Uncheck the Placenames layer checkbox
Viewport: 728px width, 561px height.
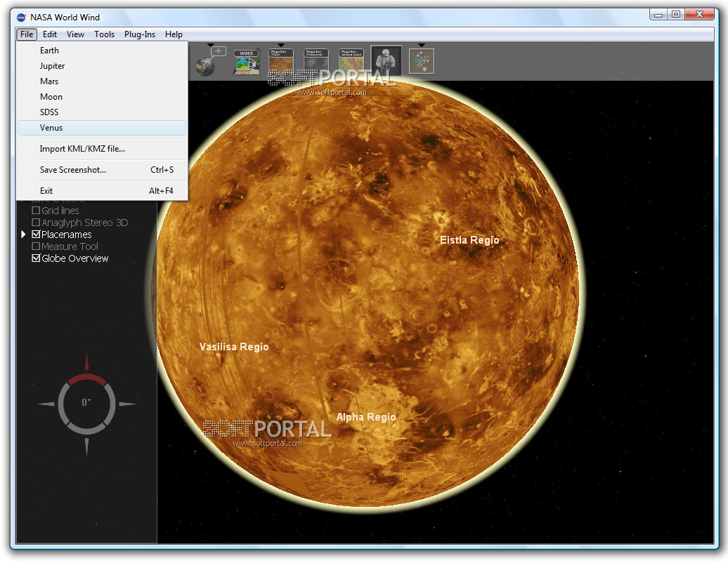[x=37, y=235]
